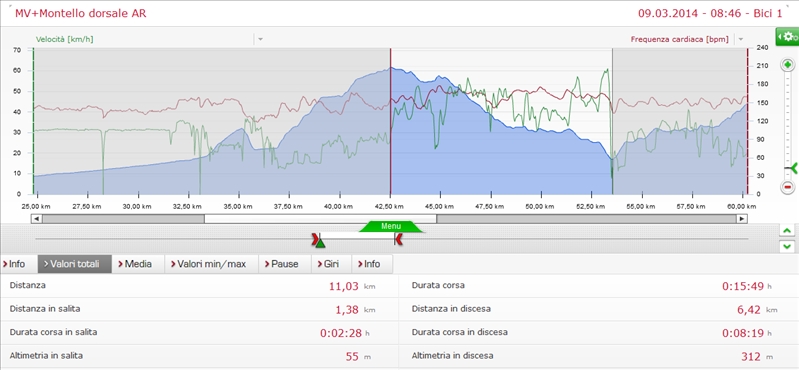This screenshot has height=370, width=799.
Task: Click the horizontal chart scrollbar thumb
Action: point(320,219)
